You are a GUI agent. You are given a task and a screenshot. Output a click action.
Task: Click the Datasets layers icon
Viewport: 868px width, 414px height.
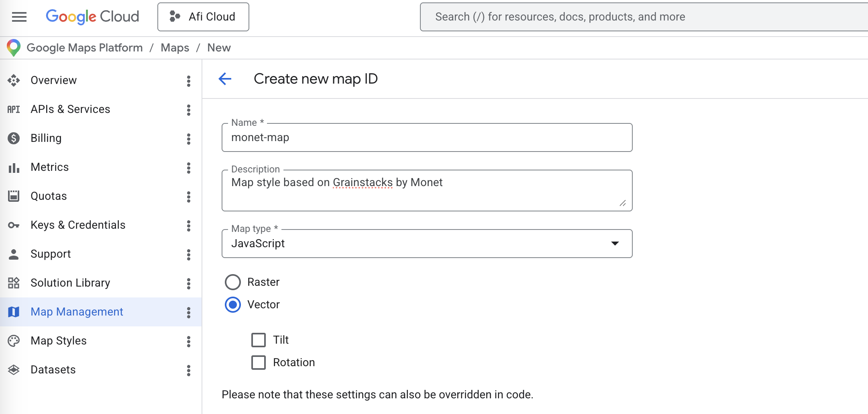(14, 370)
